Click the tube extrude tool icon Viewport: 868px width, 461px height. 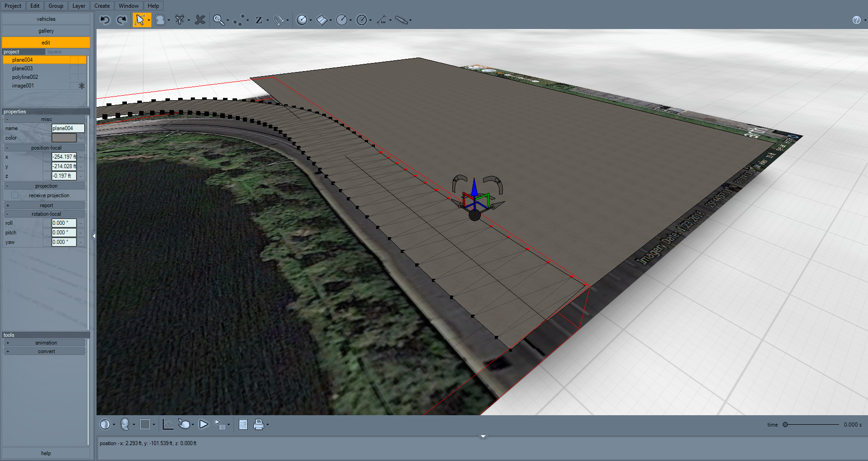pos(401,20)
